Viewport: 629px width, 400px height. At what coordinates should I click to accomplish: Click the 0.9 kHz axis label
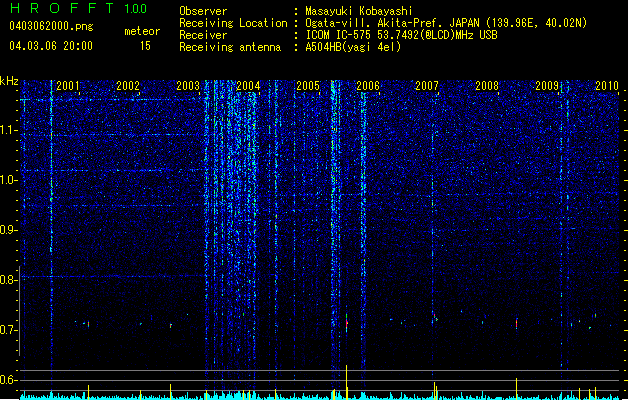[9, 230]
